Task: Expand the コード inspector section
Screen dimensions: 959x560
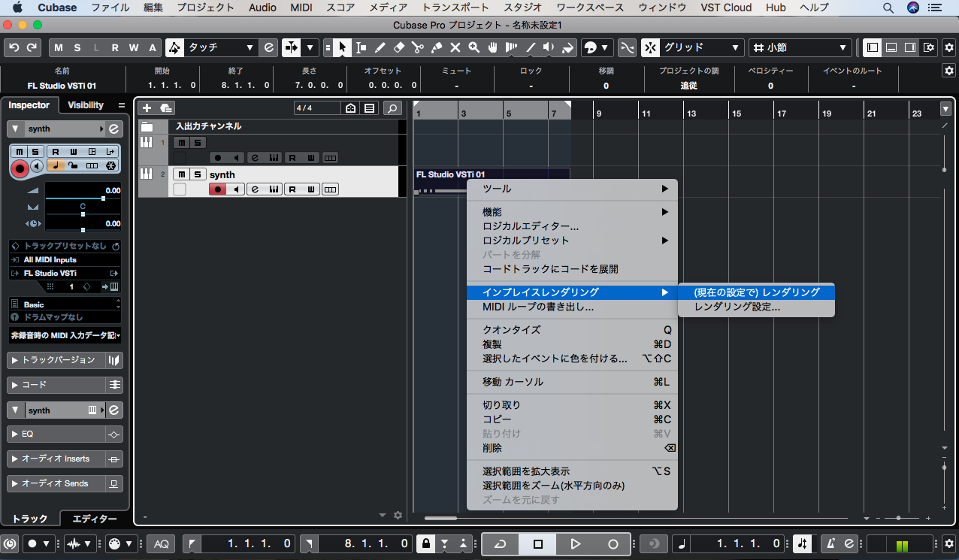Action: [15, 385]
